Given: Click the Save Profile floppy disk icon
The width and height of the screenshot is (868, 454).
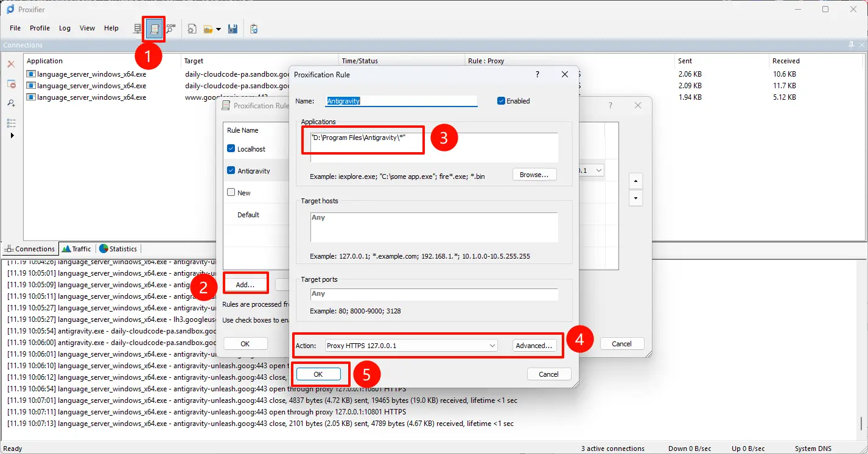Looking at the screenshot, I should coord(233,29).
